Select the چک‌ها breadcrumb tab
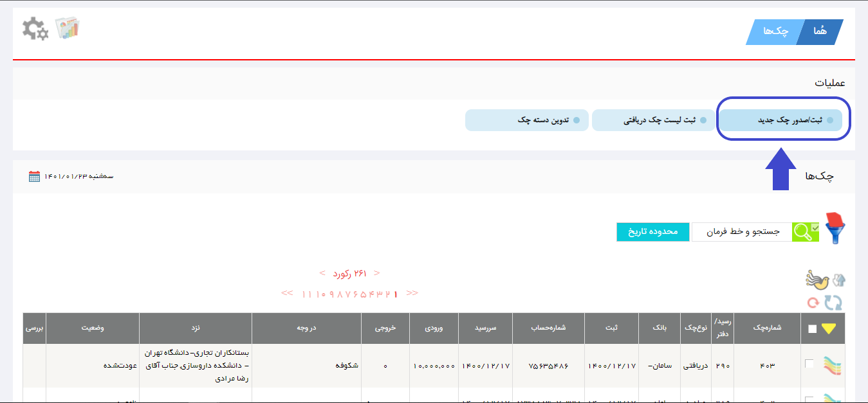Viewport: 868px width, 403px height. tap(775, 32)
